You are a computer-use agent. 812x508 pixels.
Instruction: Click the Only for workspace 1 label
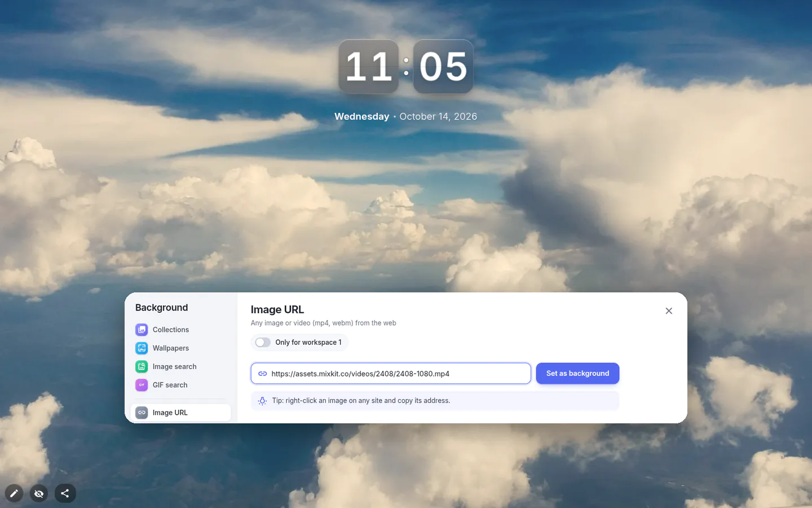[308, 343]
